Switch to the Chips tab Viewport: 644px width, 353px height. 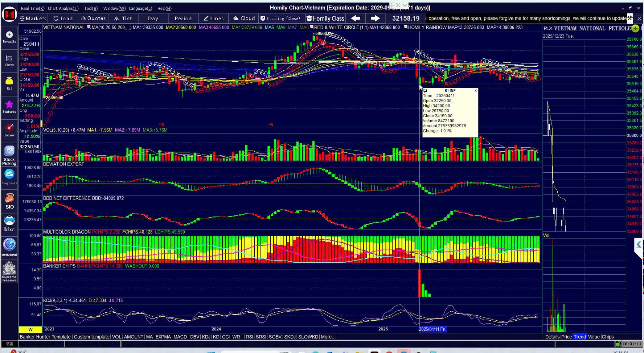607,337
